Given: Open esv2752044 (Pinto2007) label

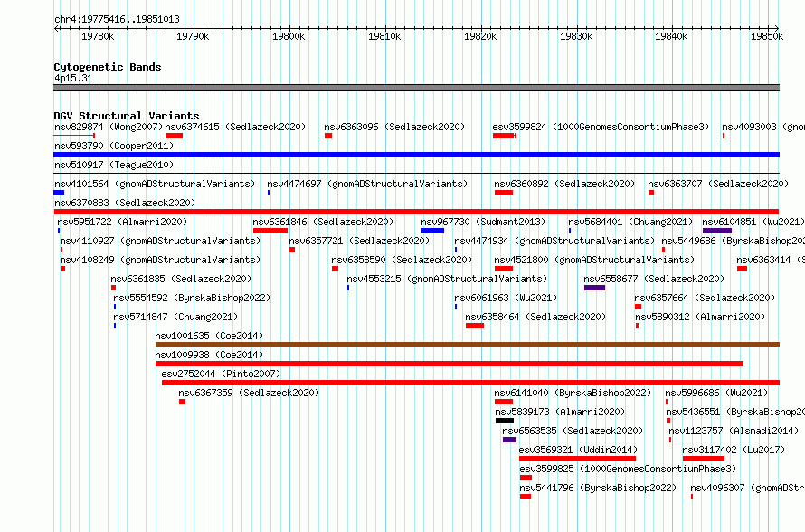Looking at the screenshot, I should coord(221,374).
